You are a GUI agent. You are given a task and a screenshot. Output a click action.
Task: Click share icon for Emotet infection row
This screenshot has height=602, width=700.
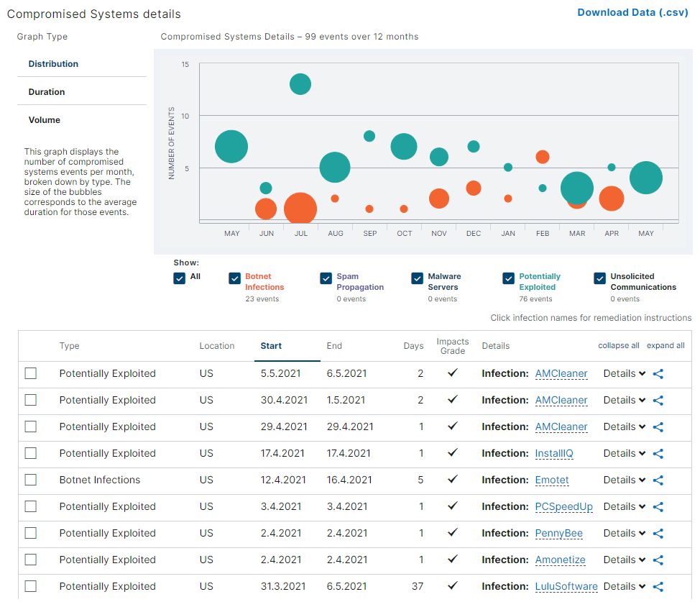tap(658, 480)
